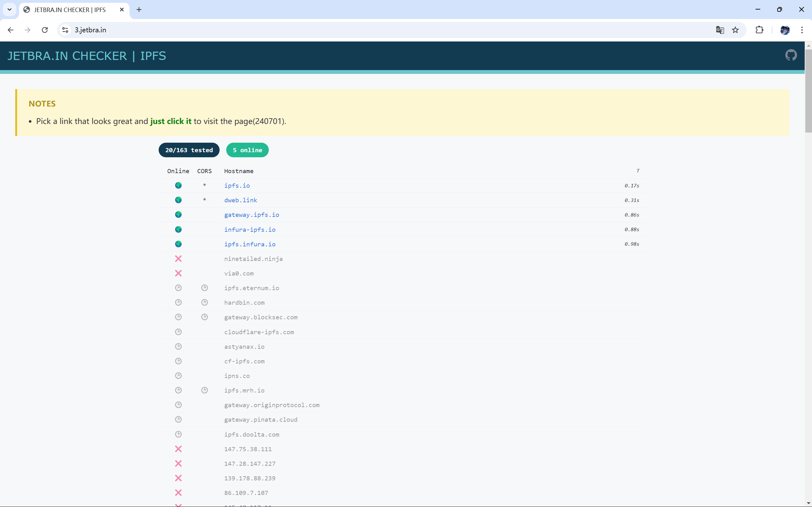Click the browser forward arrow

click(28, 30)
